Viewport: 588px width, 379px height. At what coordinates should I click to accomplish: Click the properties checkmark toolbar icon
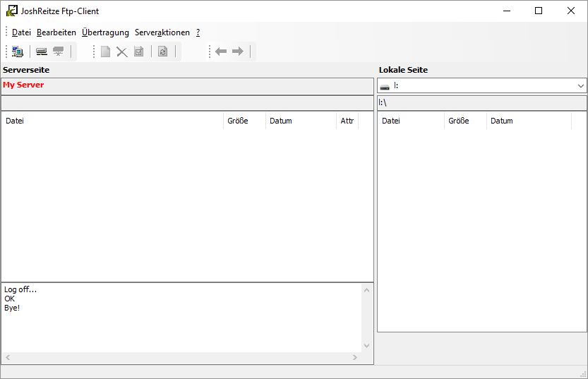(x=139, y=52)
